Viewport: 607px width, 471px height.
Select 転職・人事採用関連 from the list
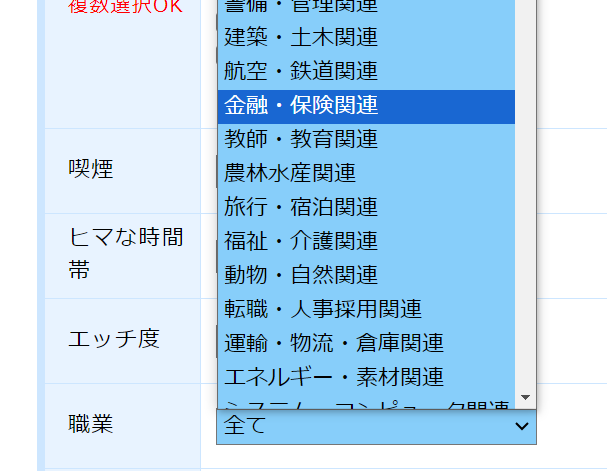323,309
